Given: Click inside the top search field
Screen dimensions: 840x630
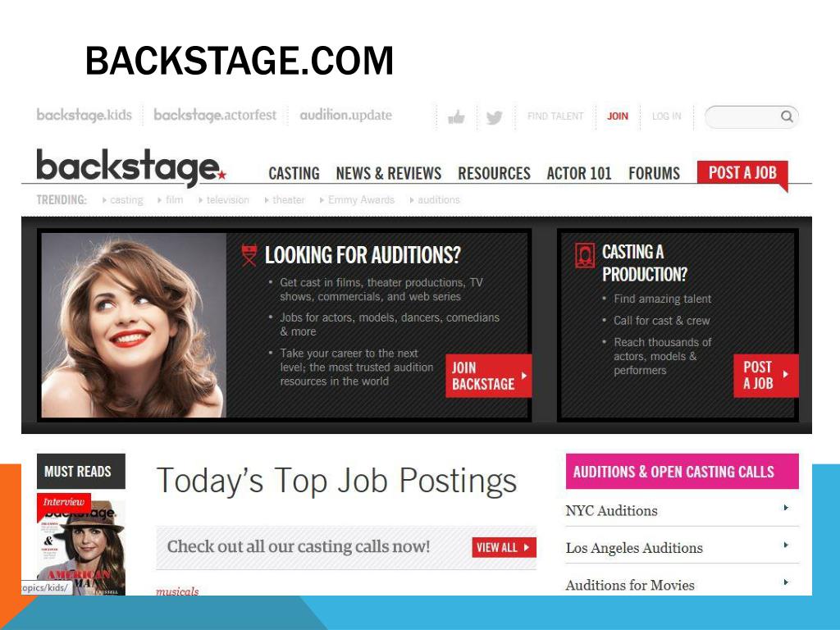Looking at the screenshot, I should pyautogui.click(x=751, y=116).
